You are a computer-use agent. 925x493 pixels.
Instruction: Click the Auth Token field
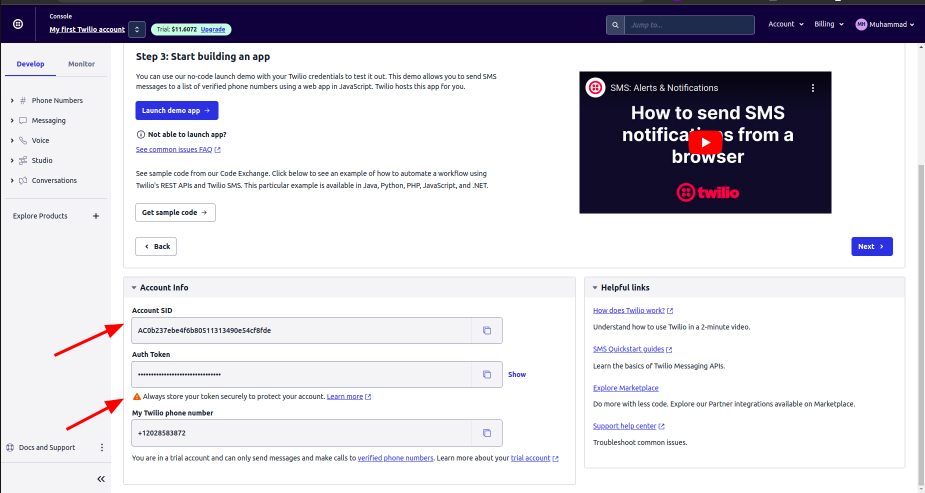(301, 374)
